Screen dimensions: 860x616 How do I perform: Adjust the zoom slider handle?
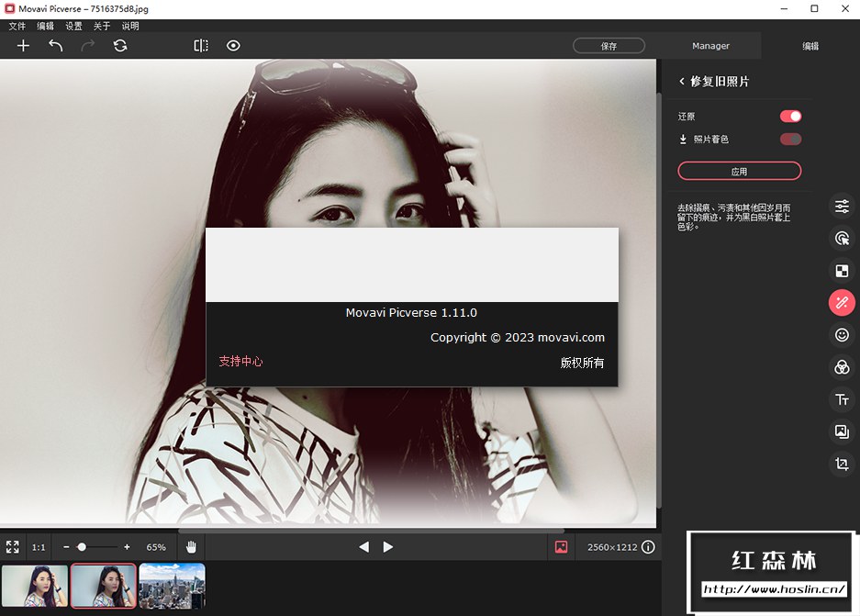click(82, 547)
